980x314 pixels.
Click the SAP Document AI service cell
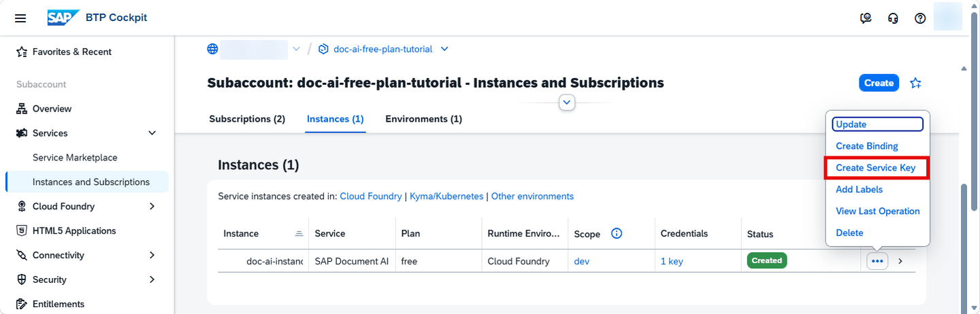click(352, 261)
